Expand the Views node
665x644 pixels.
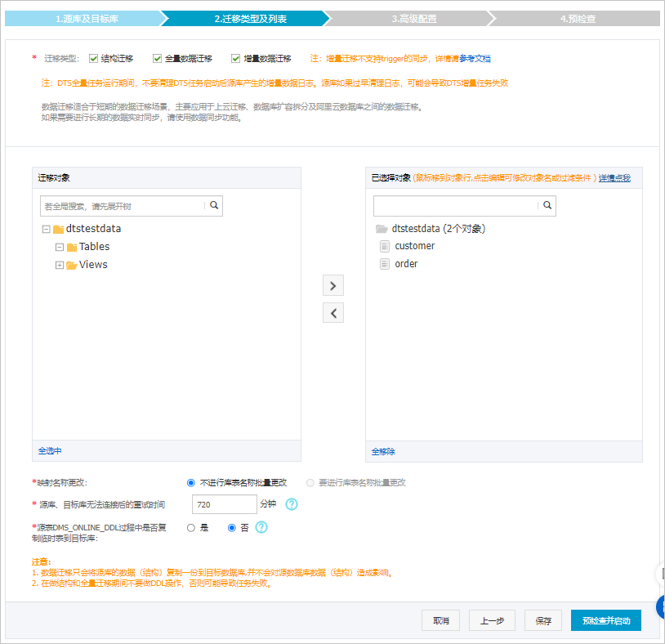pos(60,265)
